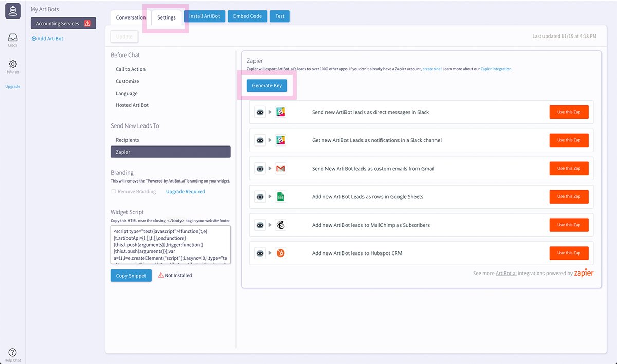This screenshot has height=364, width=617.
Task: Open the ArtiBot.ai integrations link
Action: point(506,274)
